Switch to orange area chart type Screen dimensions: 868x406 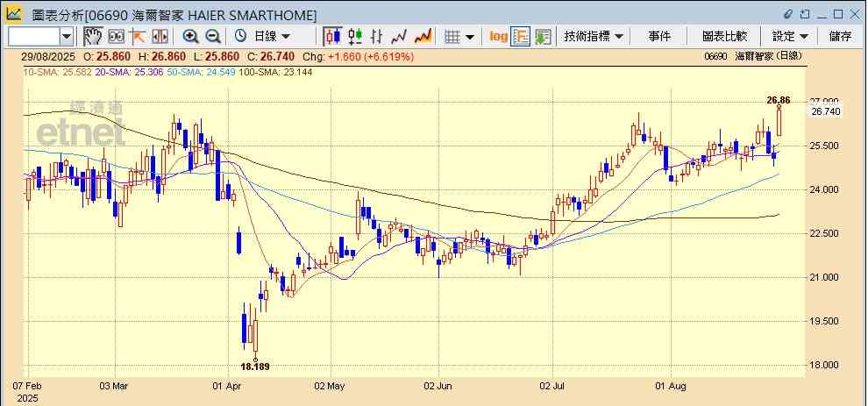[x=423, y=37]
